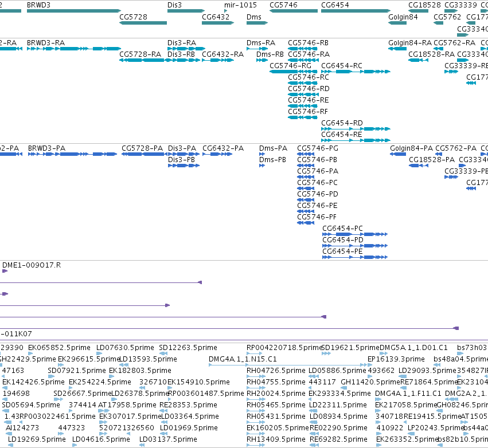The image size is (488, 448).
Task: Click the CG18528-PA protein label
Action: pos(432,160)
